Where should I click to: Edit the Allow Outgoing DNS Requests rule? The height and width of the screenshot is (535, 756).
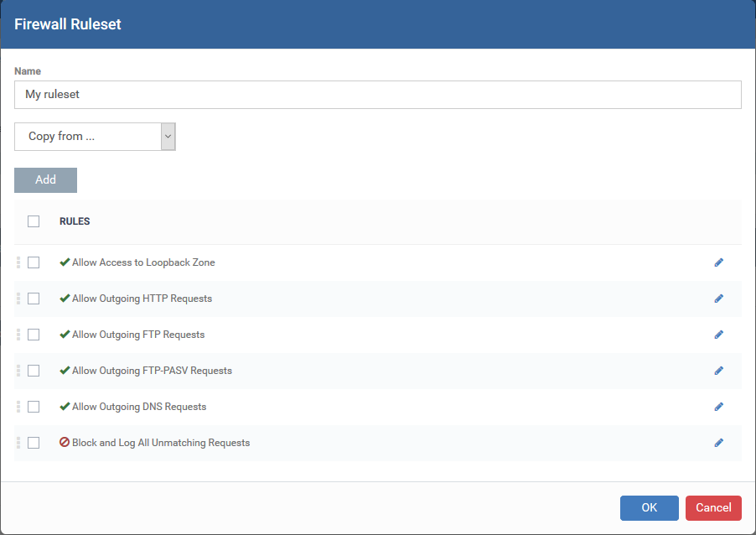pos(718,407)
